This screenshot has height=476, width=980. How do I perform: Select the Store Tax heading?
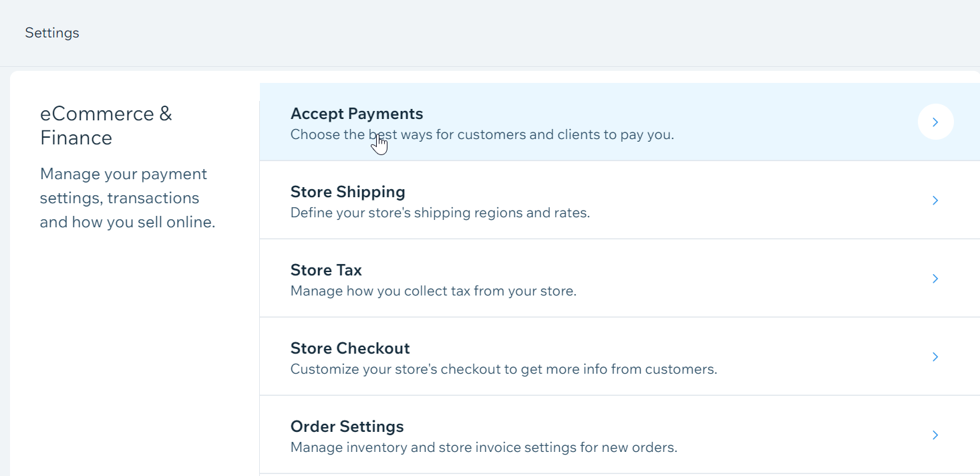click(326, 270)
